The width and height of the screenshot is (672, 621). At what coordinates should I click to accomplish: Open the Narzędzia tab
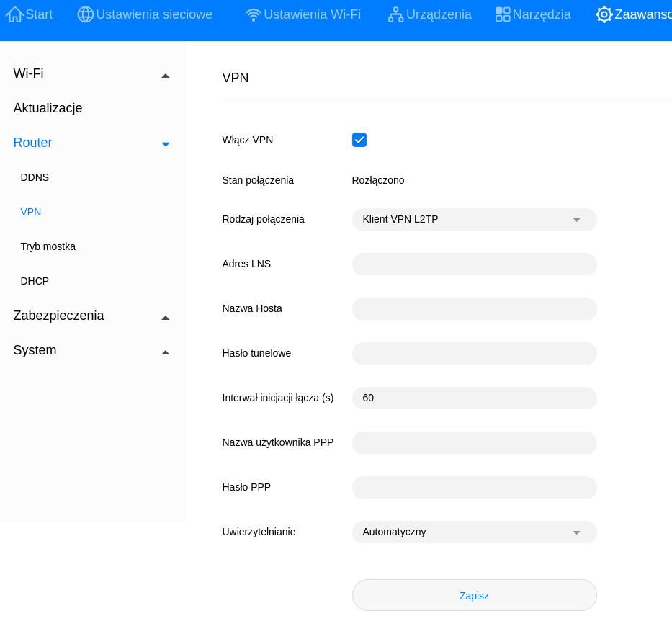533,14
